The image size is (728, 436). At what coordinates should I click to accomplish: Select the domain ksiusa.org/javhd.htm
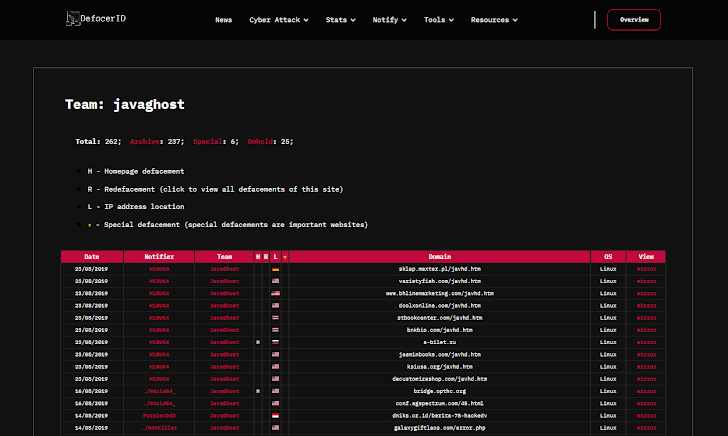click(x=440, y=367)
